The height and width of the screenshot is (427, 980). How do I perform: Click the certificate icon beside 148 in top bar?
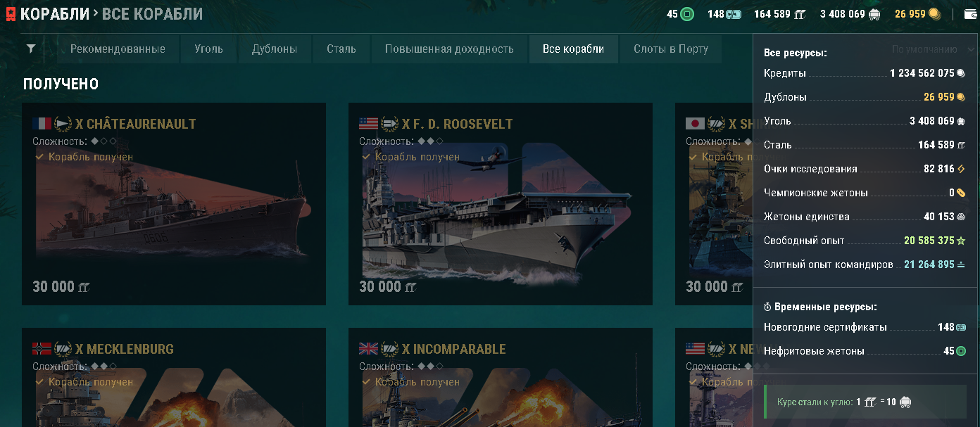click(x=734, y=14)
